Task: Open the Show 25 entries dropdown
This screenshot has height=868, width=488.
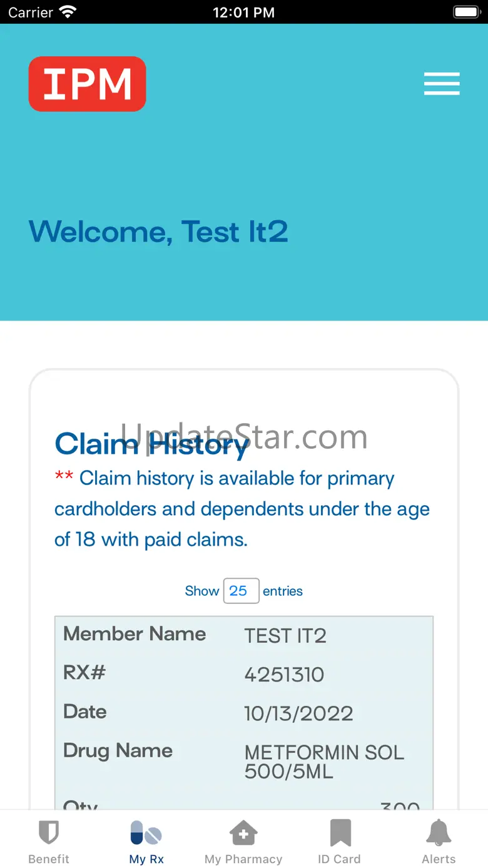Action: [241, 591]
